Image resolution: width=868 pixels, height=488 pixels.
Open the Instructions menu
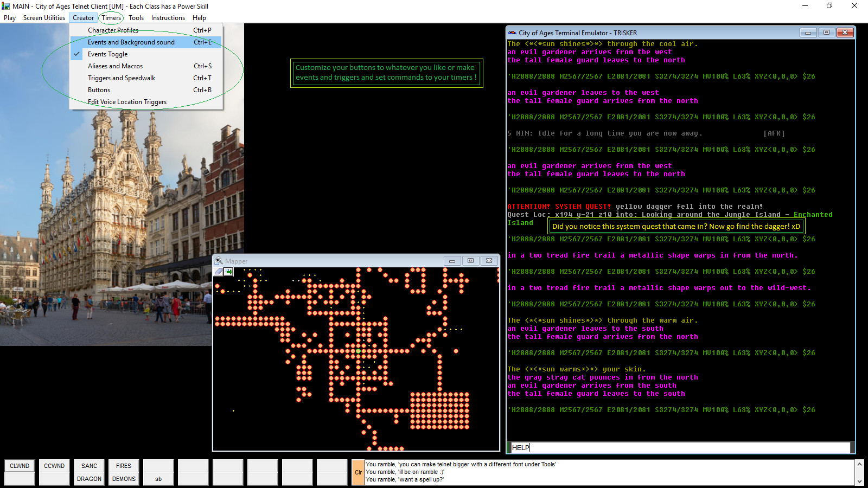pos(168,17)
